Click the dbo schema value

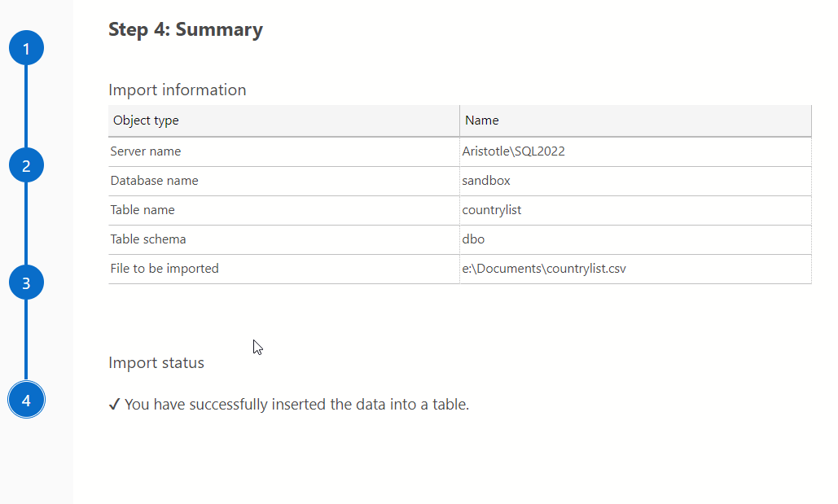click(473, 239)
